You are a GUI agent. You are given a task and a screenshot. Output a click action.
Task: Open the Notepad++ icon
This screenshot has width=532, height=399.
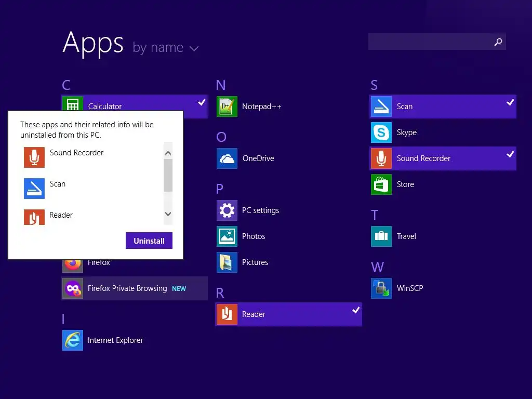click(227, 107)
